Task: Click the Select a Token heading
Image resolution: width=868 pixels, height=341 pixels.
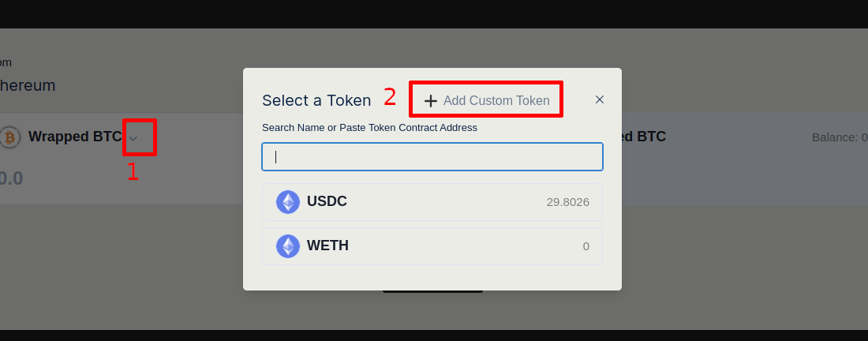Action: (x=316, y=100)
